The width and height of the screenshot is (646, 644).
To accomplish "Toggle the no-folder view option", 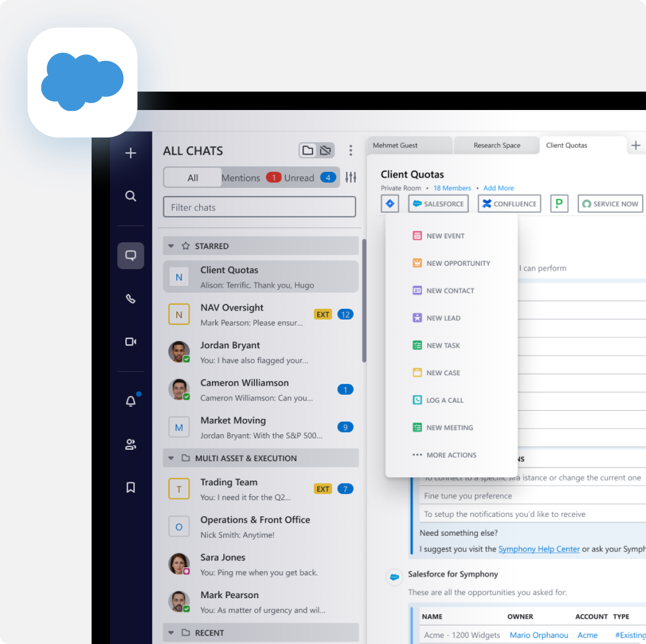I will 326,151.
